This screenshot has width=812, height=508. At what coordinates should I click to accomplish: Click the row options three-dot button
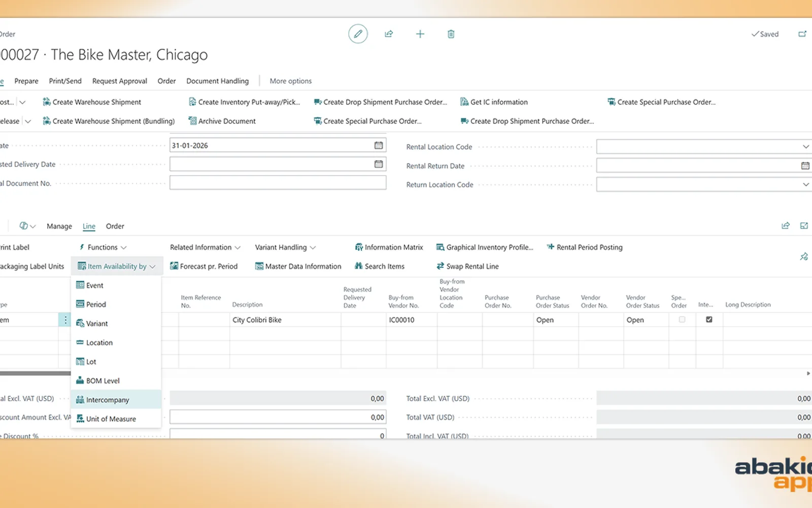65,320
